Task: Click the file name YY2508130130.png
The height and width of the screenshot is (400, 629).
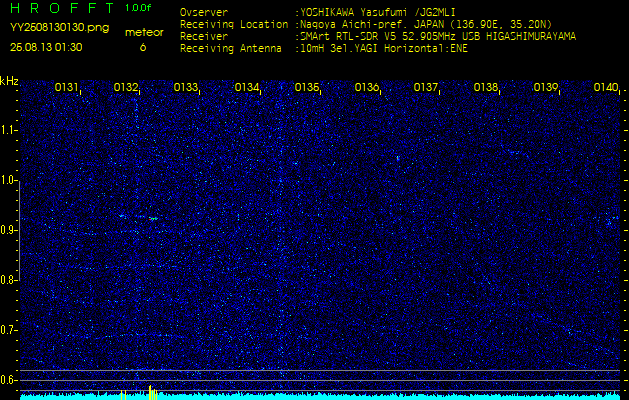Action: coord(59,28)
